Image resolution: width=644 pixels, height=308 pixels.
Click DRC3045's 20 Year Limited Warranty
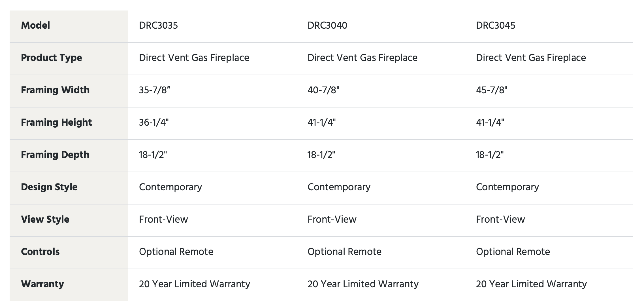(x=532, y=284)
